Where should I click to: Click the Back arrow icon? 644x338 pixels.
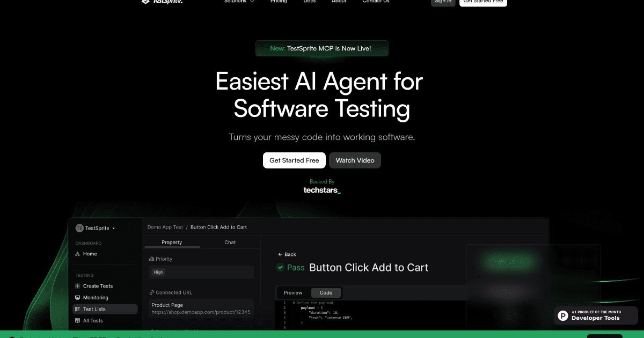[x=280, y=254]
